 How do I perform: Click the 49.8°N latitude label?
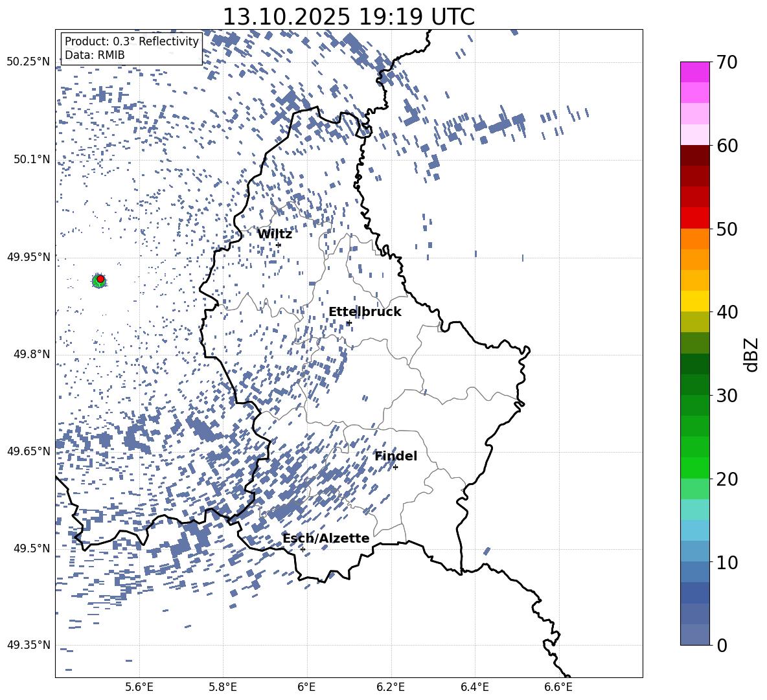point(32,354)
